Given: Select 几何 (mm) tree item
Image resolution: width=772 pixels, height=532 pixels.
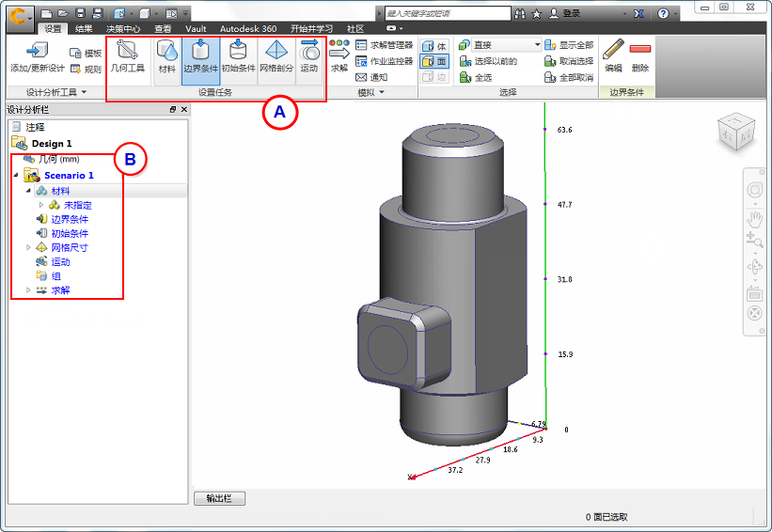Looking at the screenshot, I should pos(51,159).
